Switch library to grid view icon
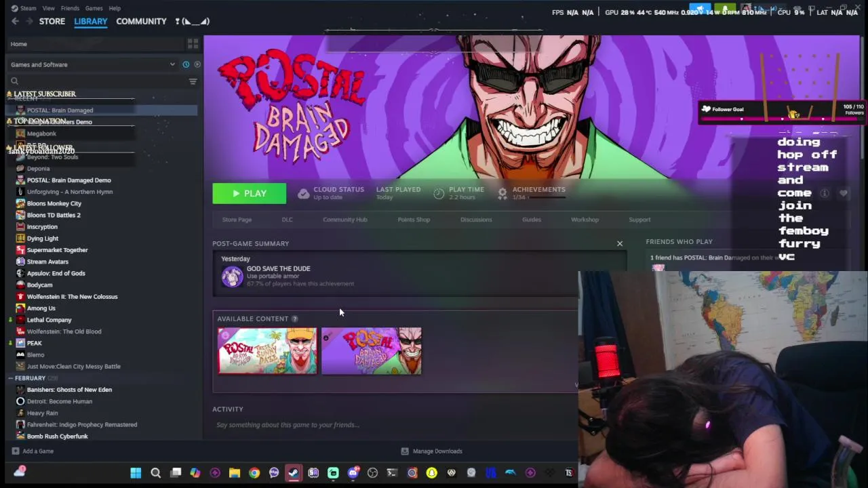868x488 pixels. [x=193, y=44]
